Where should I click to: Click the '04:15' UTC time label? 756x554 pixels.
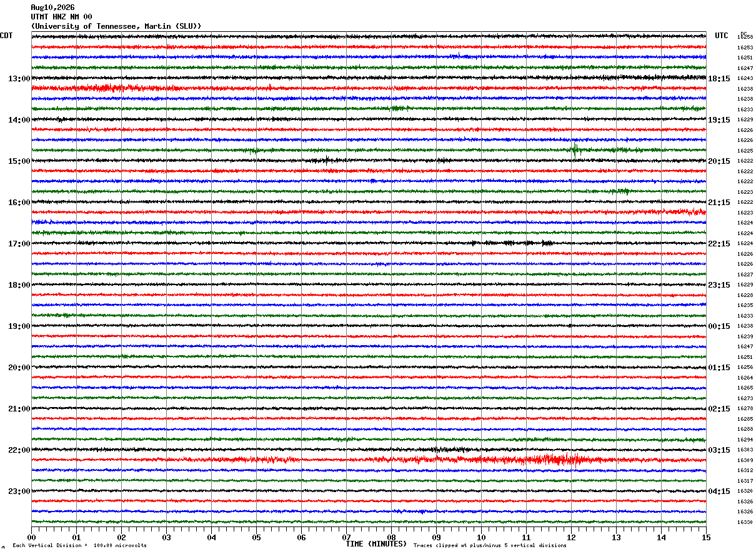[x=719, y=491]
